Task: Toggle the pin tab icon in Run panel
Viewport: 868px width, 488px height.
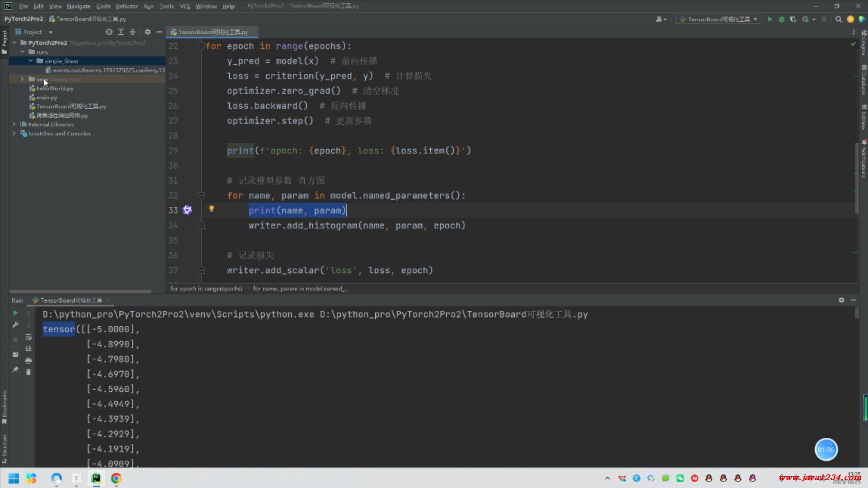Action: click(15, 370)
